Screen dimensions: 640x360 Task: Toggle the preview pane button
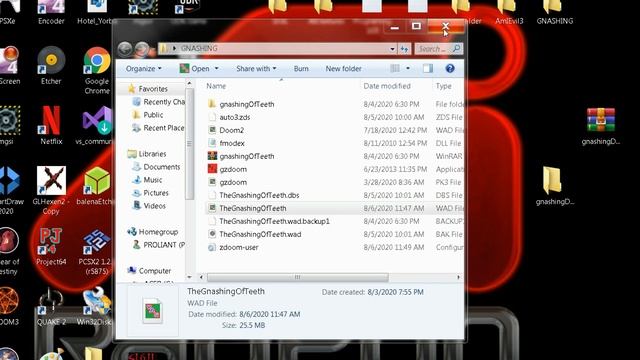pyautogui.click(x=428, y=68)
